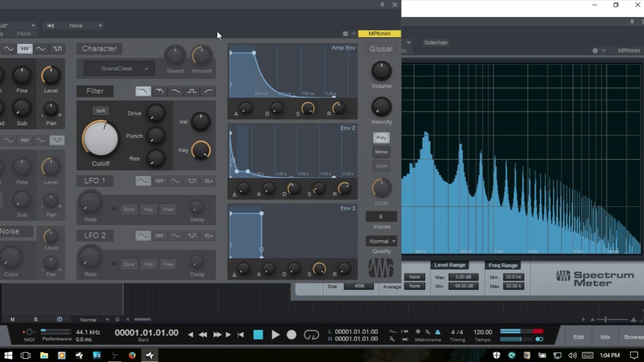Open the preset name dropdown arrow
The width and height of the screenshot is (644, 362).
33,26
